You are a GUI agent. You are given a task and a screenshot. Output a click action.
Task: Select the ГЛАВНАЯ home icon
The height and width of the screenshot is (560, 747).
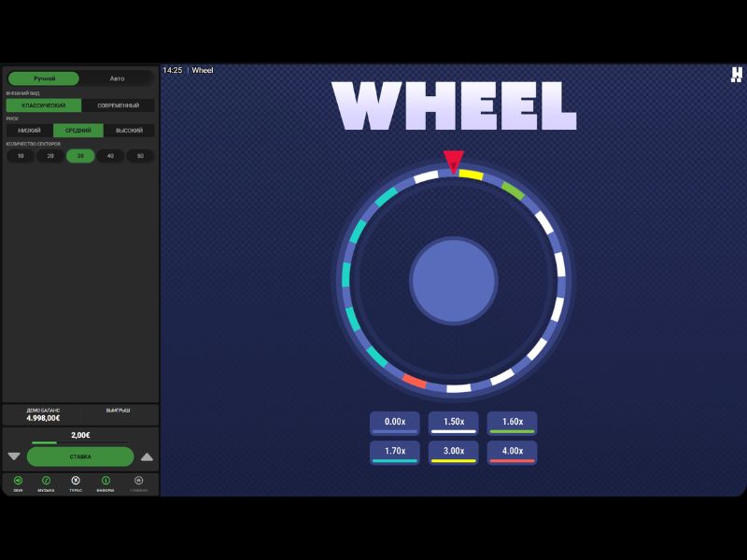tap(138, 483)
